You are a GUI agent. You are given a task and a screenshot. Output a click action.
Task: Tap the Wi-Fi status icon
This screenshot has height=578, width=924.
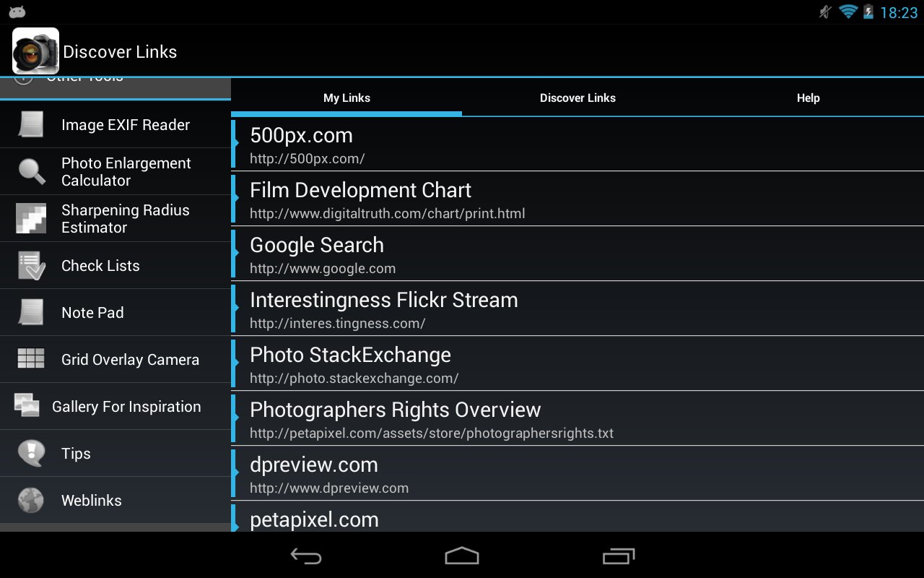(x=848, y=12)
